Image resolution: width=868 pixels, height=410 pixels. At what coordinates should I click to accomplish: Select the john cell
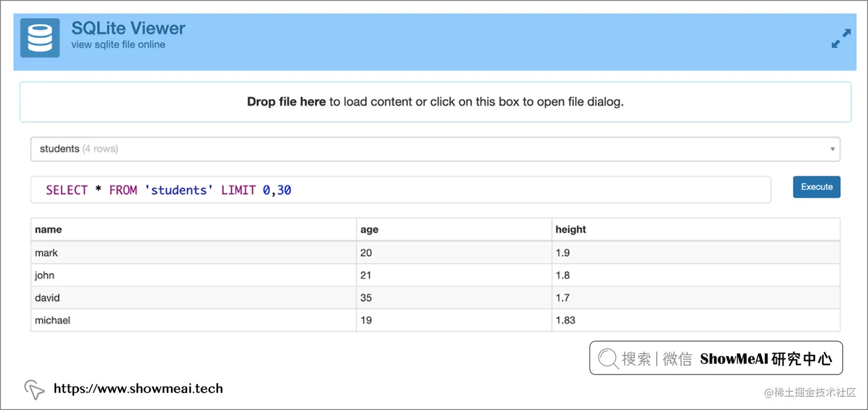pyautogui.click(x=193, y=275)
